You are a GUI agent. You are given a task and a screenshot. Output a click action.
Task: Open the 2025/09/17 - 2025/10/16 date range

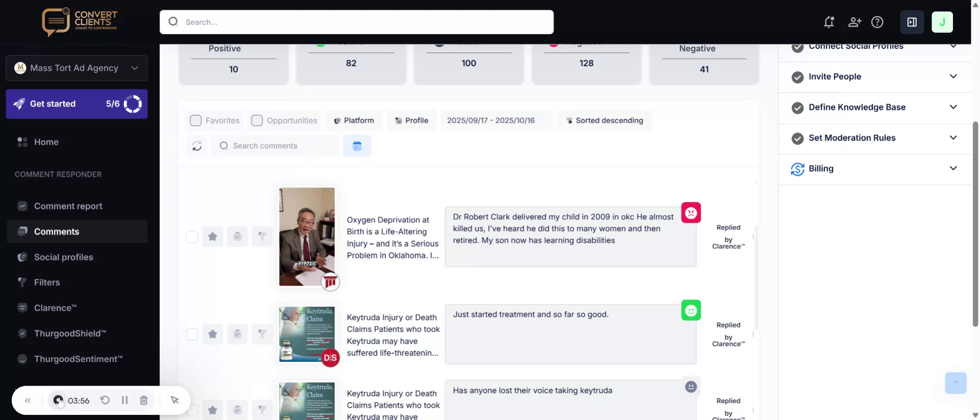click(x=496, y=121)
